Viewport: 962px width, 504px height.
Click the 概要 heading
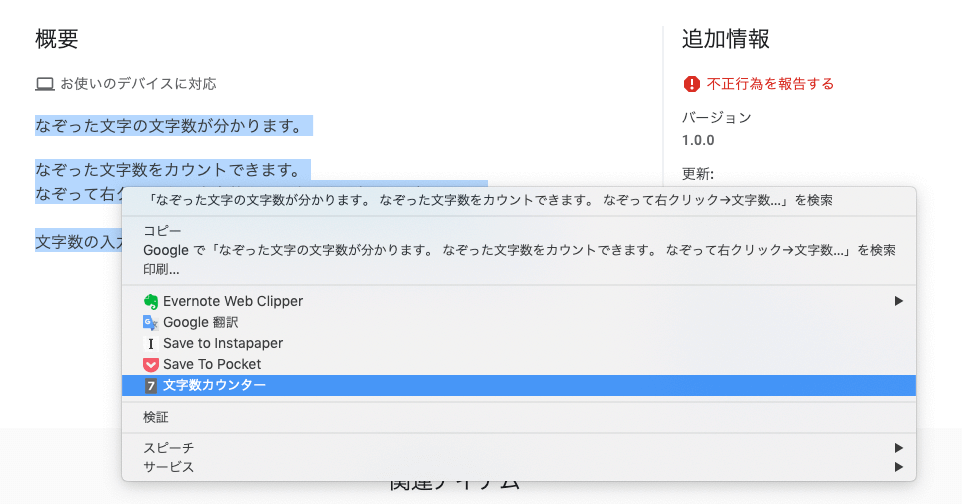coord(57,39)
